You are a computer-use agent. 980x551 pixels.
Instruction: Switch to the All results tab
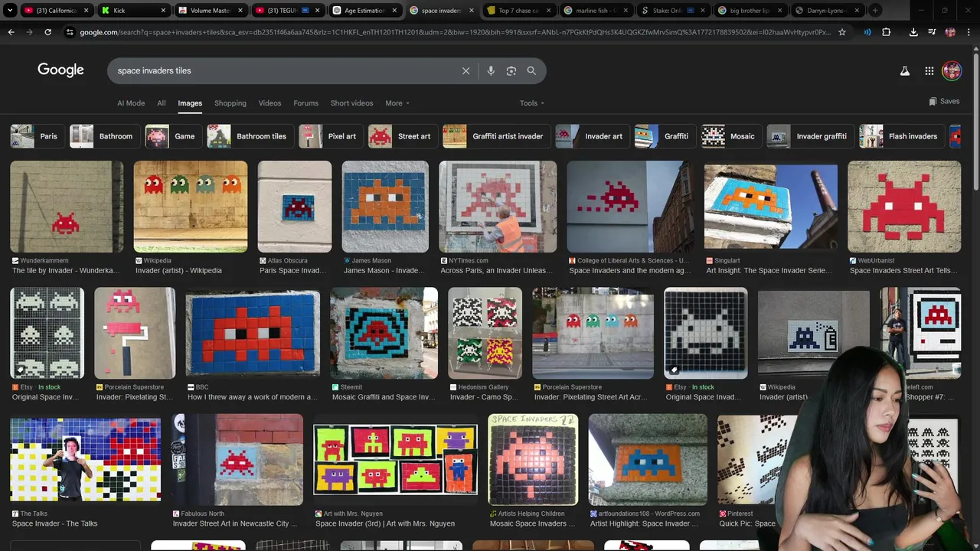pyautogui.click(x=162, y=103)
